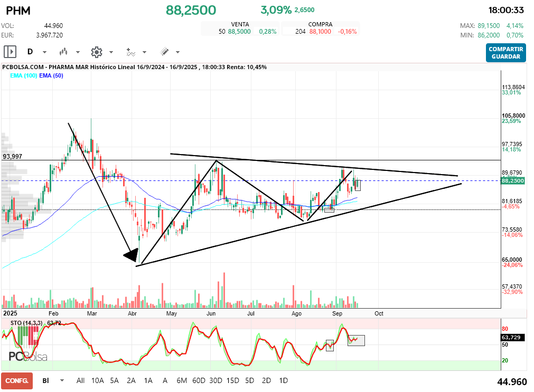Click the VENTA price 88,5000

pyautogui.click(x=239, y=32)
